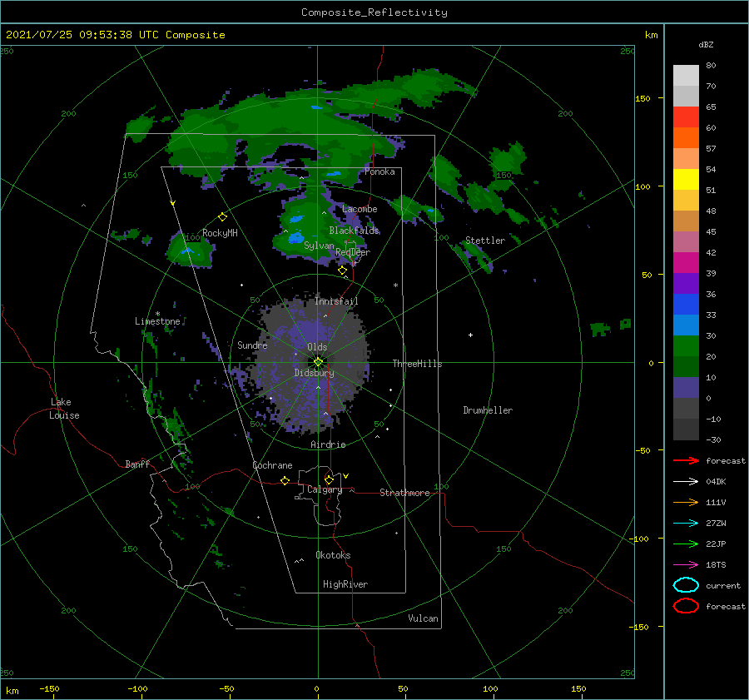Click the RockyMH label
The image size is (749, 700).
click(x=220, y=233)
